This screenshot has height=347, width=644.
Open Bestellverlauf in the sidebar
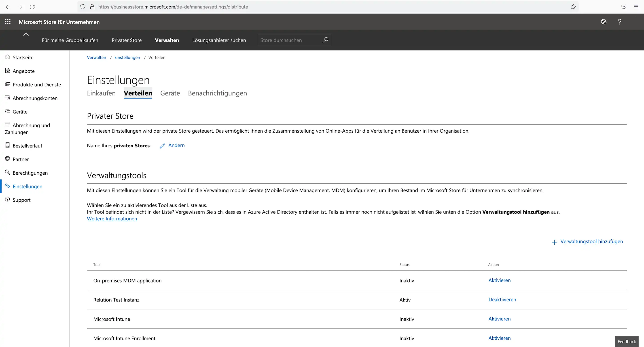tap(28, 146)
